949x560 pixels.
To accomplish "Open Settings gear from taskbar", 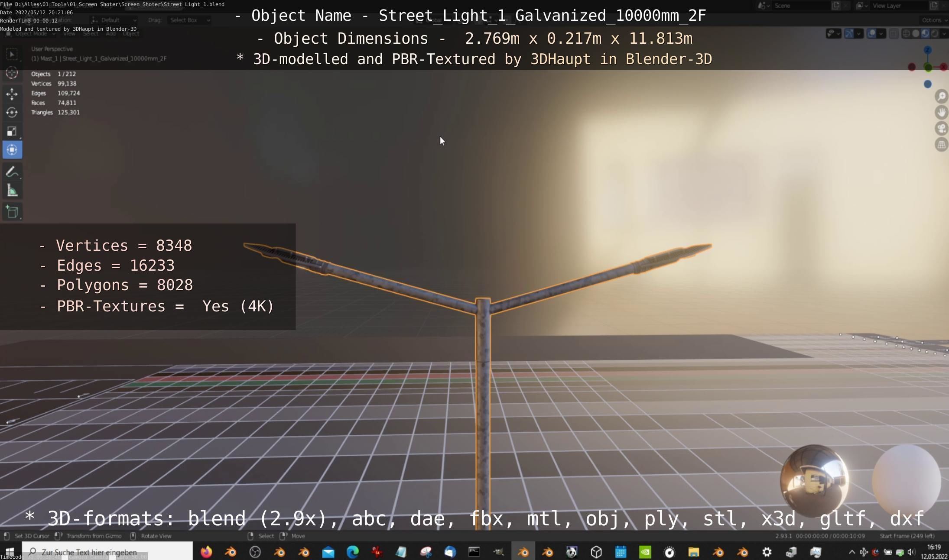I will click(x=767, y=552).
